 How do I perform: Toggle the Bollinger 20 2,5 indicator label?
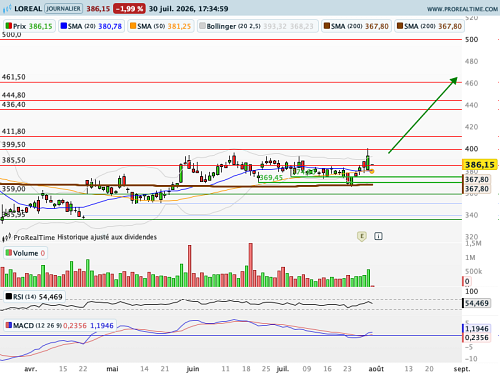click(x=258, y=26)
